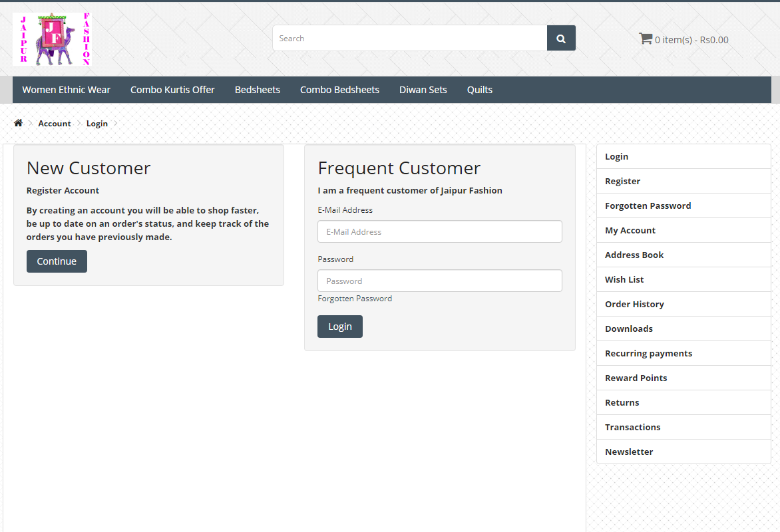The height and width of the screenshot is (532, 780).
Task: Open Wish List from the sidebar
Action: pos(624,279)
